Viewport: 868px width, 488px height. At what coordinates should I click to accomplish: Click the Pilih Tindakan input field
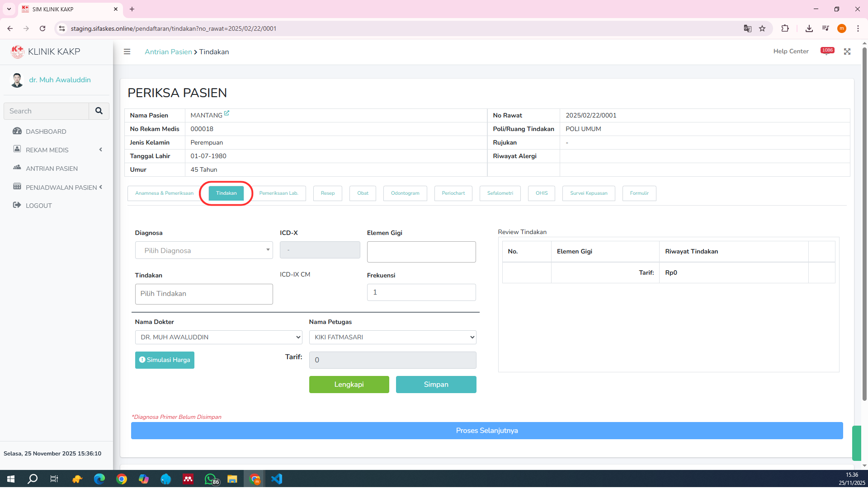tap(203, 294)
